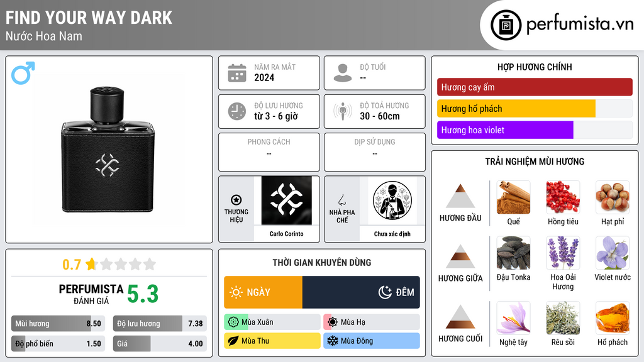644x362 pixels.
Task: Open the Hổ phách amber image
Action: [613, 318]
